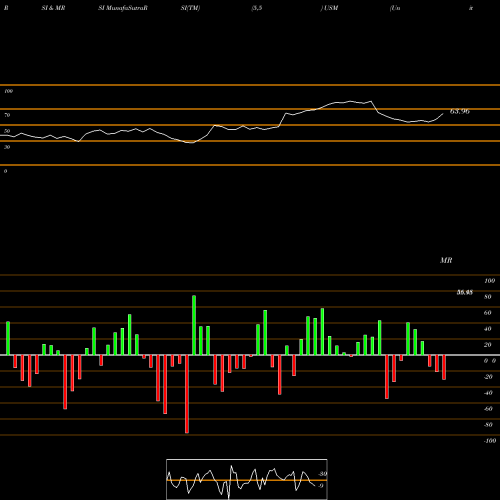The width and height of the screenshot is (500, 500).
Task: Click the '0 0' zero-line label
Action: (x=490, y=361)
